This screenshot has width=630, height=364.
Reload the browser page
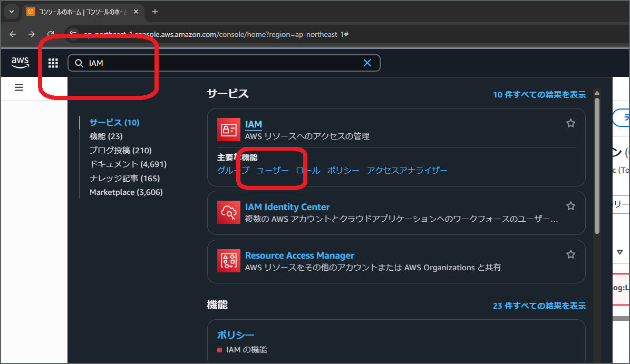51,35
